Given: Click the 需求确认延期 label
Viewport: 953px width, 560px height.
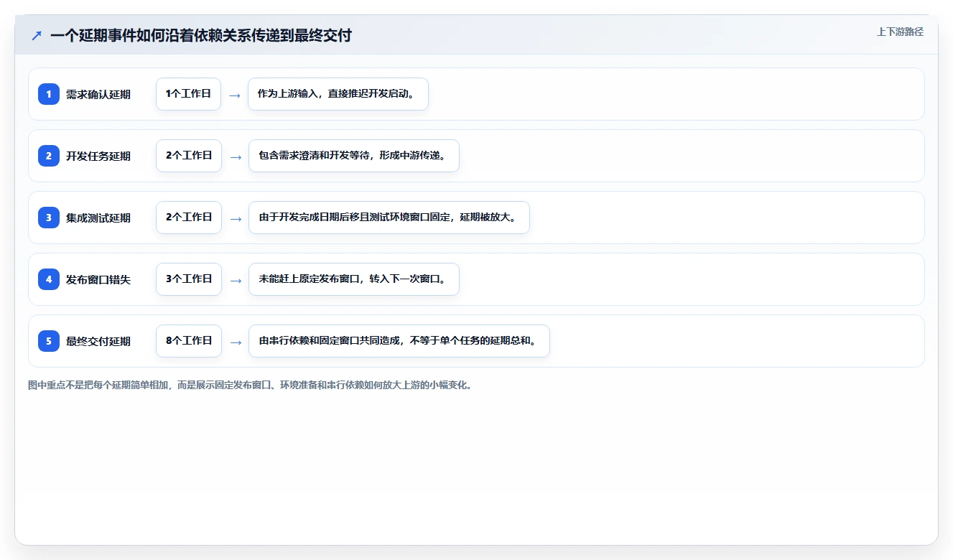Looking at the screenshot, I should click(x=98, y=94).
